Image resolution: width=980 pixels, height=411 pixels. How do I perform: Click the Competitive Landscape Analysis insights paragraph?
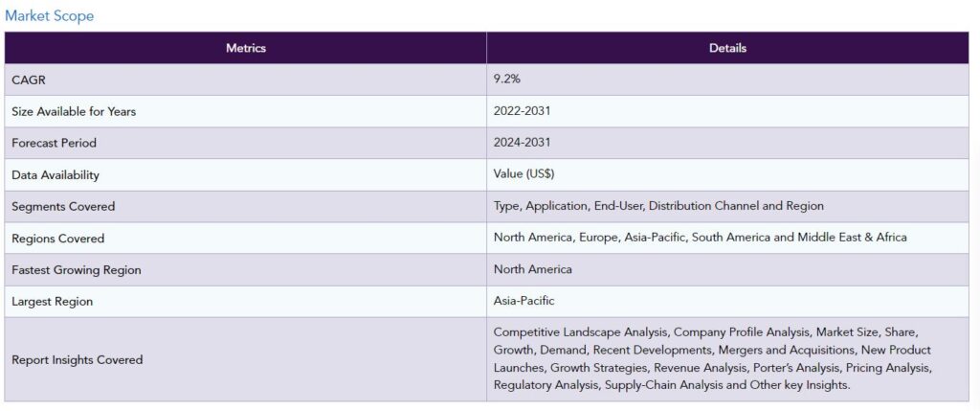click(712, 358)
